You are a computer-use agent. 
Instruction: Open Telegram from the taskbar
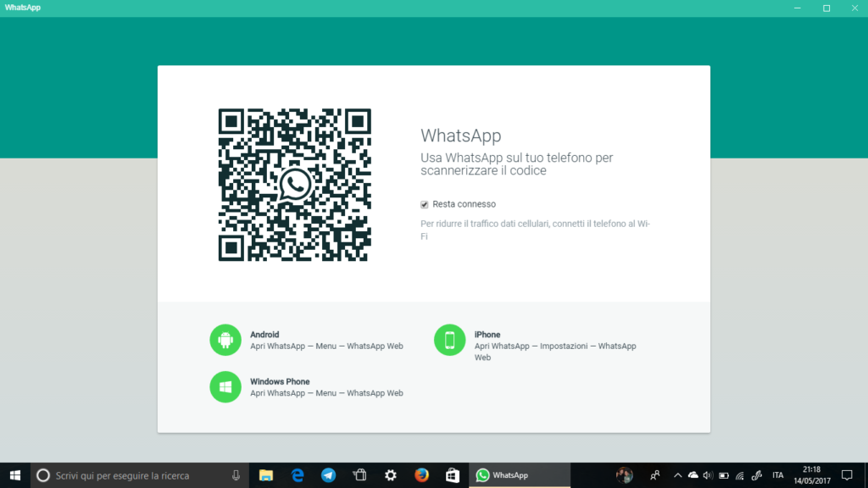pos(328,475)
